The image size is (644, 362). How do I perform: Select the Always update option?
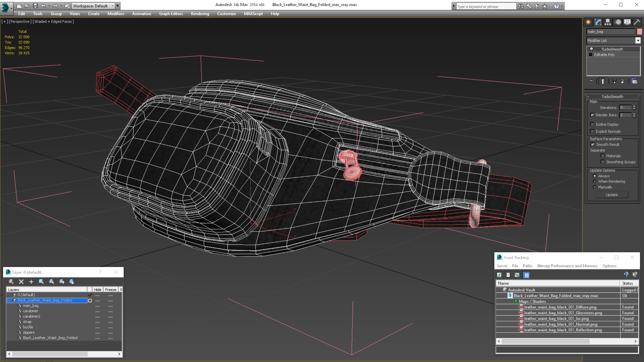pyautogui.click(x=595, y=176)
